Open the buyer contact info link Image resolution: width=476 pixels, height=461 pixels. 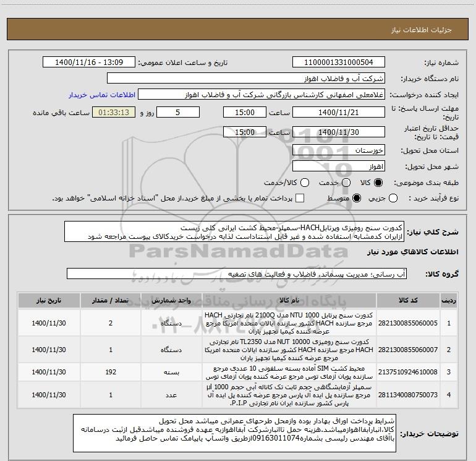click(102, 95)
